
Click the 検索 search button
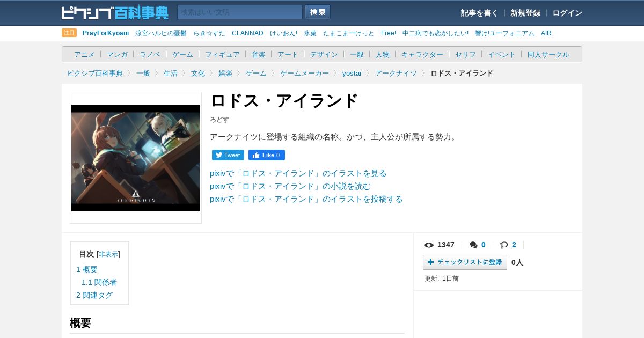coord(318,12)
